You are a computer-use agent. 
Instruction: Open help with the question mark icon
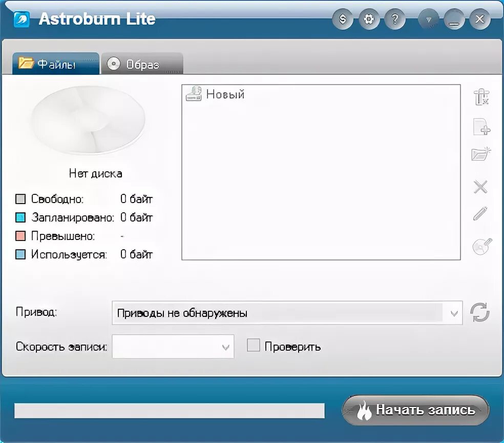coord(395,19)
